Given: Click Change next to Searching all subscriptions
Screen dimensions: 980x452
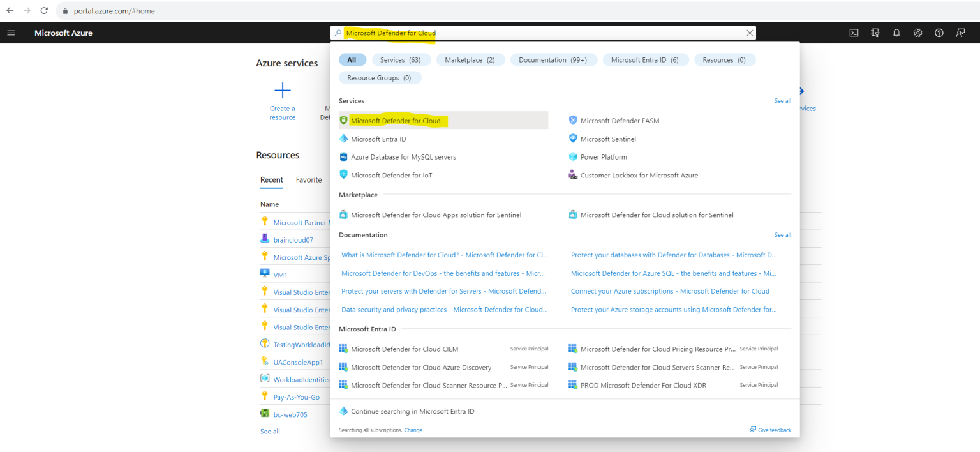Looking at the screenshot, I should (413, 430).
